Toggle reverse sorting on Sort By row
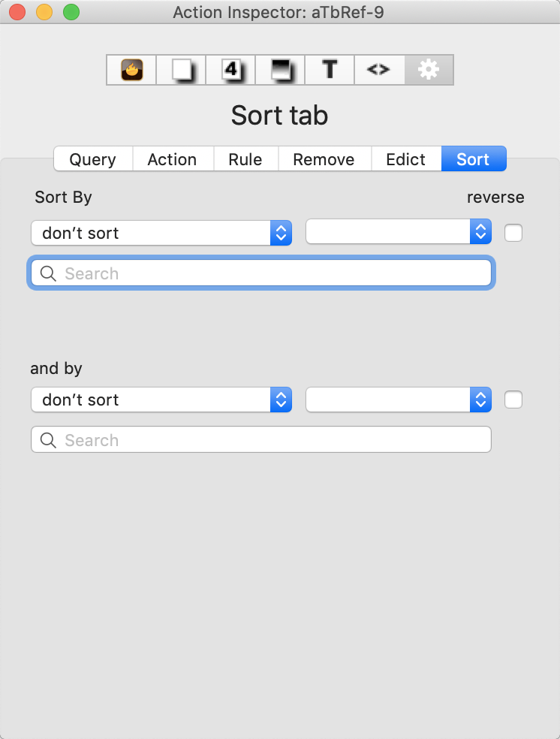The image size is (560, 739). point(513,233)
